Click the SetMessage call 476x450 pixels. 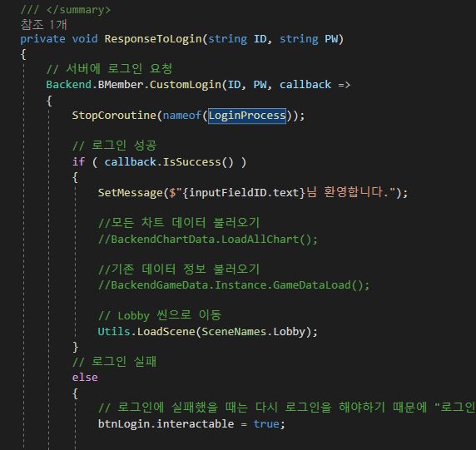130,193
